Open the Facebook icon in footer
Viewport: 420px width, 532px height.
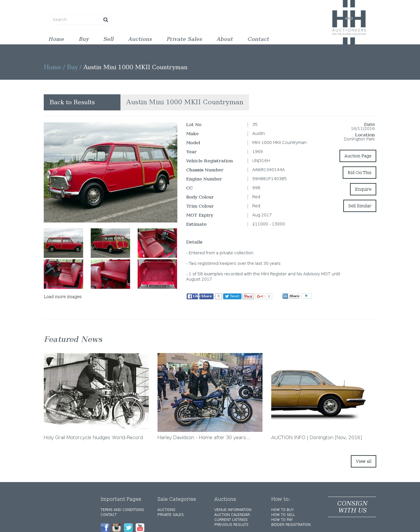point(105,527)
